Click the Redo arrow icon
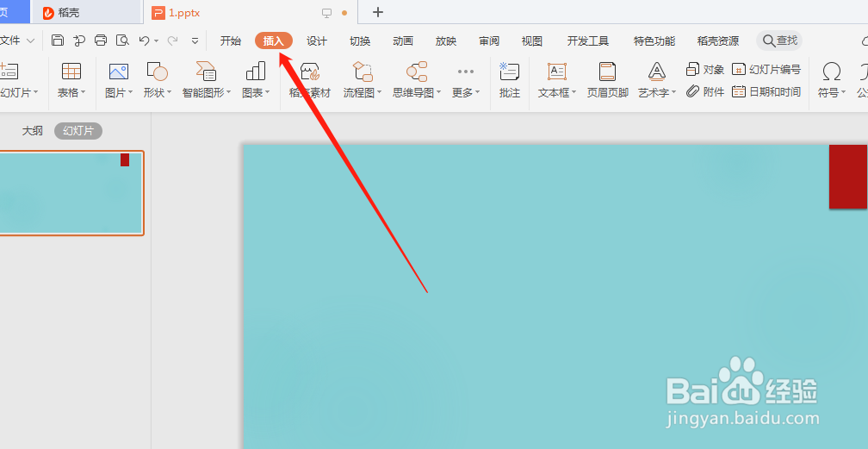868x449 pixels. [173, 41]
